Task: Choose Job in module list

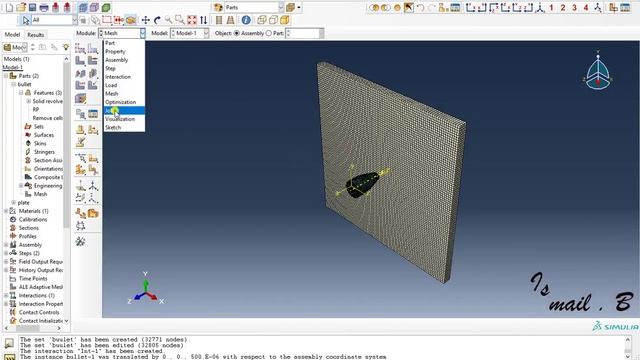Action: (124, 111)
